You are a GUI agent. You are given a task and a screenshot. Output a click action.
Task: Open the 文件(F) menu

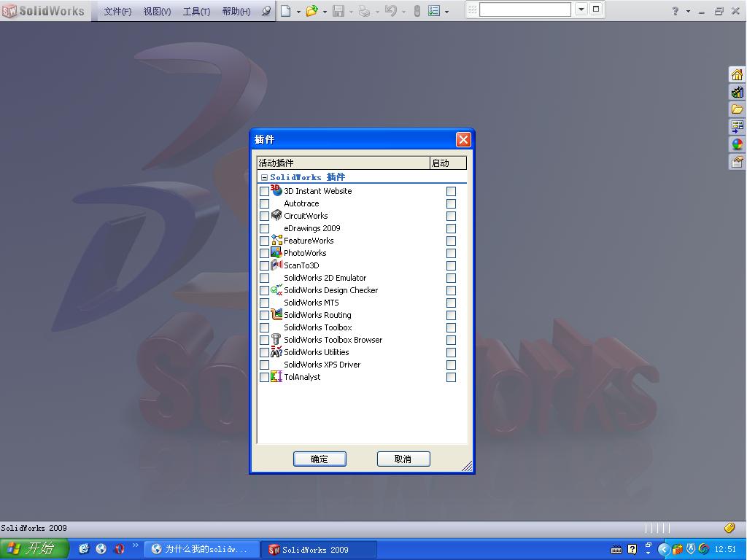pyautogui.click(x=117, y=11)
